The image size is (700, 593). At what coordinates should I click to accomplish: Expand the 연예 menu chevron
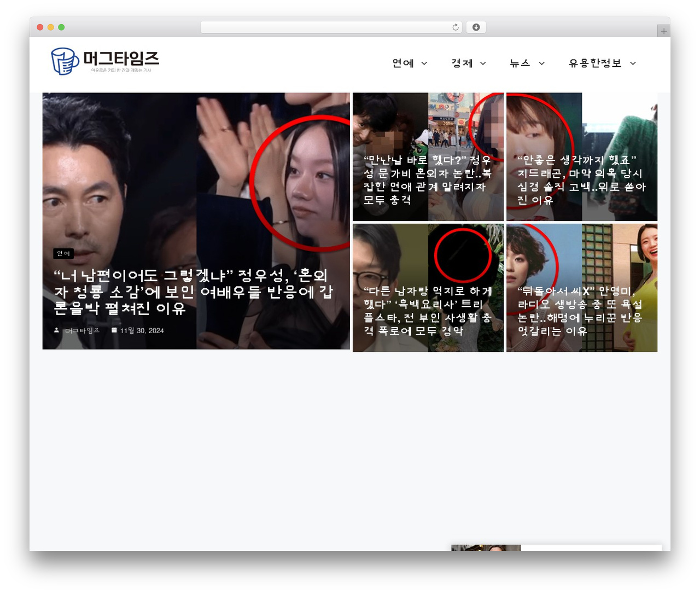pos(424,63)
